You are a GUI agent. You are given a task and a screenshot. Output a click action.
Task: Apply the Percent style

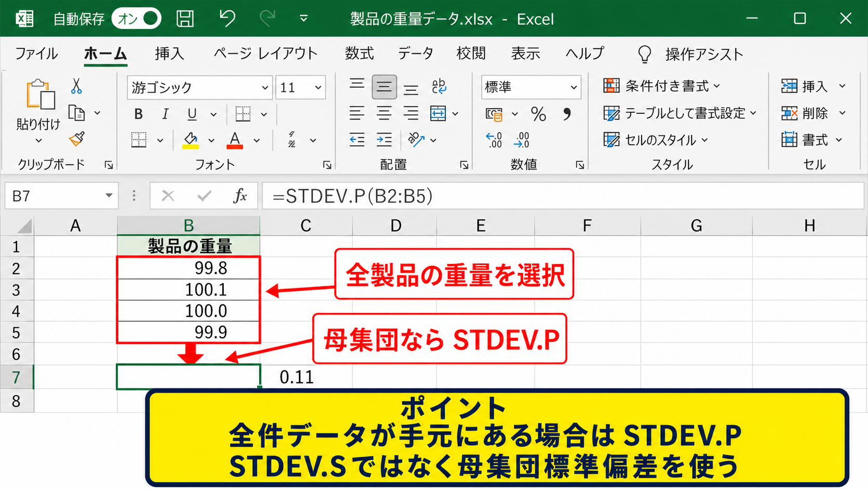click(538, 114)
